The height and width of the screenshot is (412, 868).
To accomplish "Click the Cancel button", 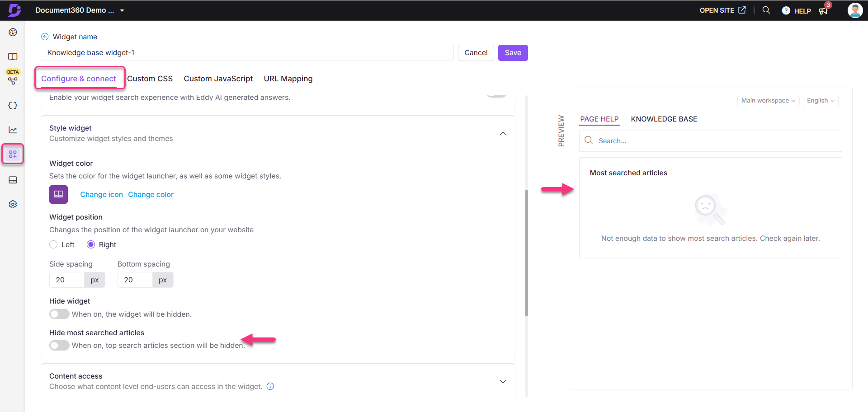I will point(476,52).
